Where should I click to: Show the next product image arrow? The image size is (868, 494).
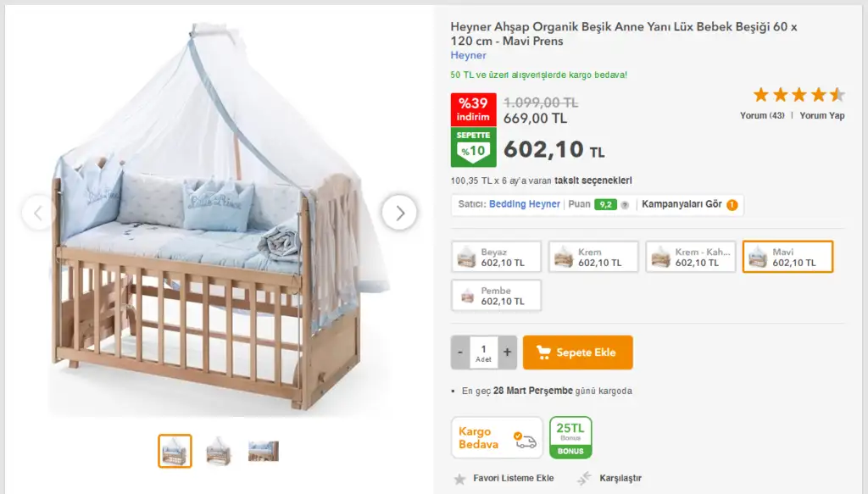(x=399, y=213)
